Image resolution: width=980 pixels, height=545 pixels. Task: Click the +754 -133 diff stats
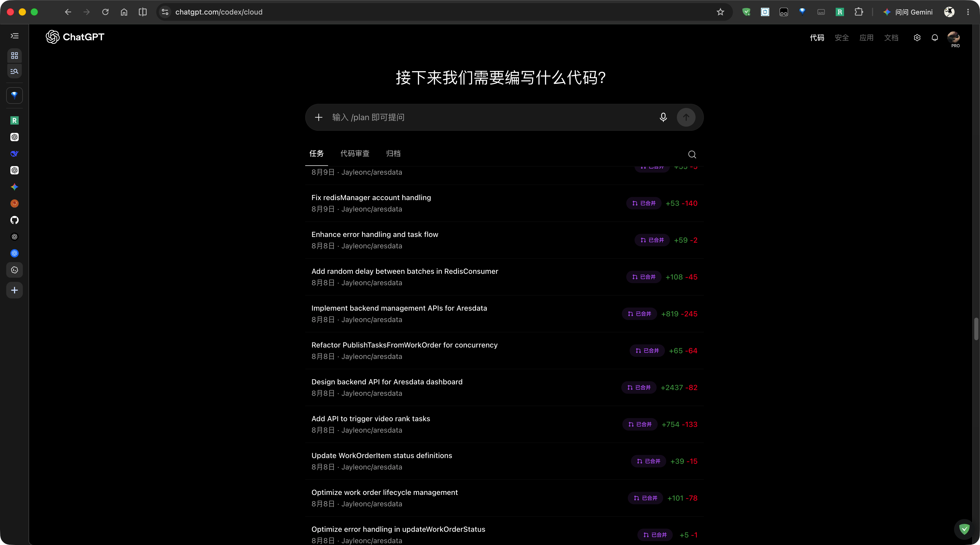click(x=679, y=424)
